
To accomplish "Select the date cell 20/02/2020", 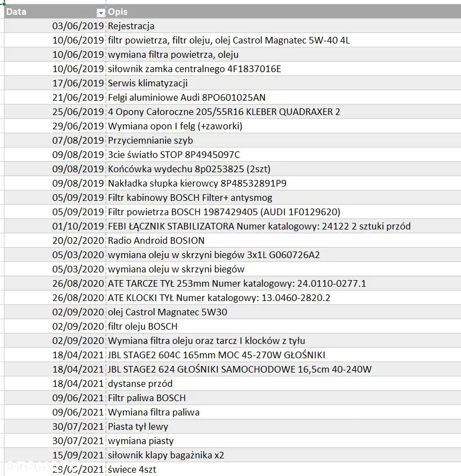I will pos(78,240).
